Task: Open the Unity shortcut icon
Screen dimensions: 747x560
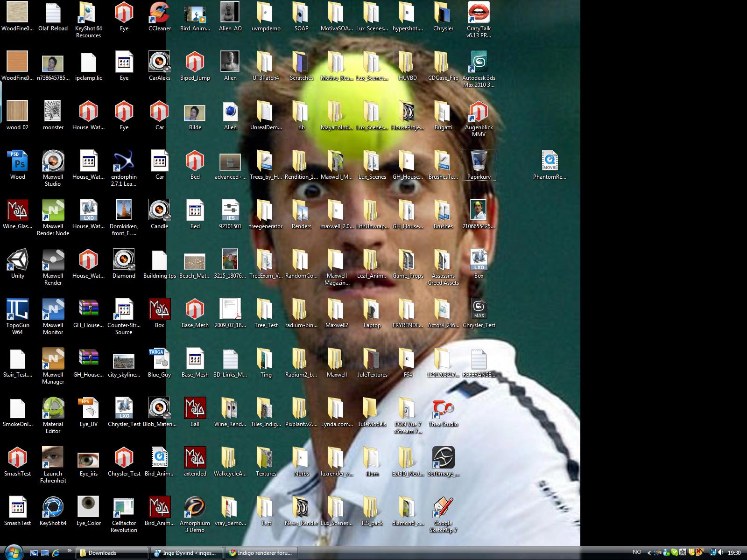Action: (17, 260)
